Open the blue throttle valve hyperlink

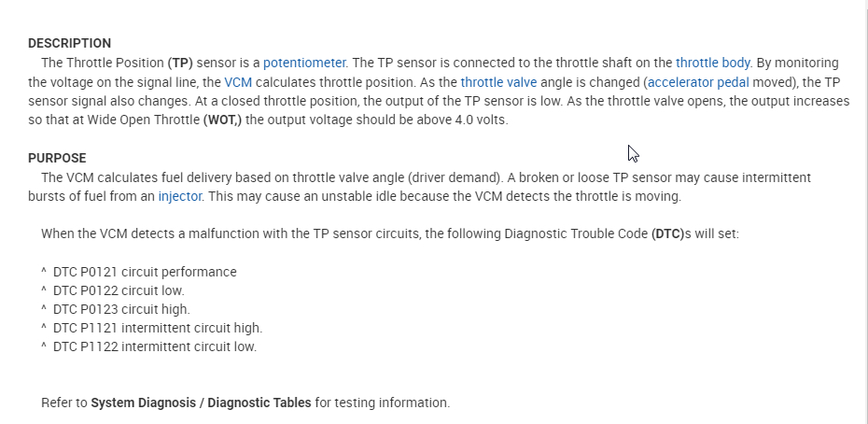498,82
